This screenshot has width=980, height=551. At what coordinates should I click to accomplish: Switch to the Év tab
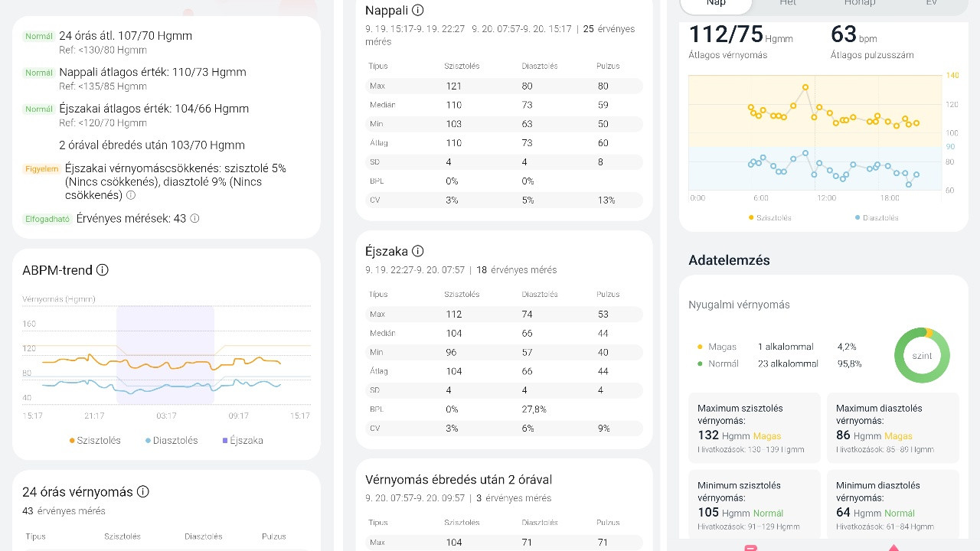[932, 3]
